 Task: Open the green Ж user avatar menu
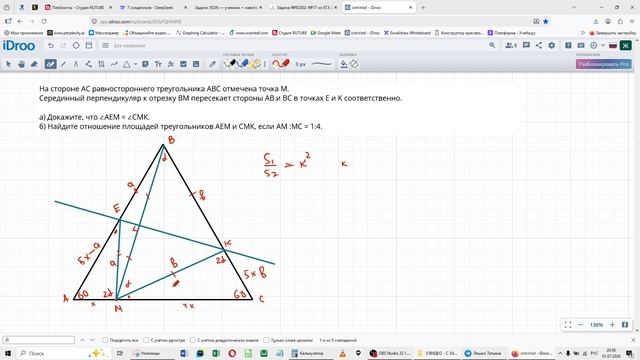coord(625,45)
